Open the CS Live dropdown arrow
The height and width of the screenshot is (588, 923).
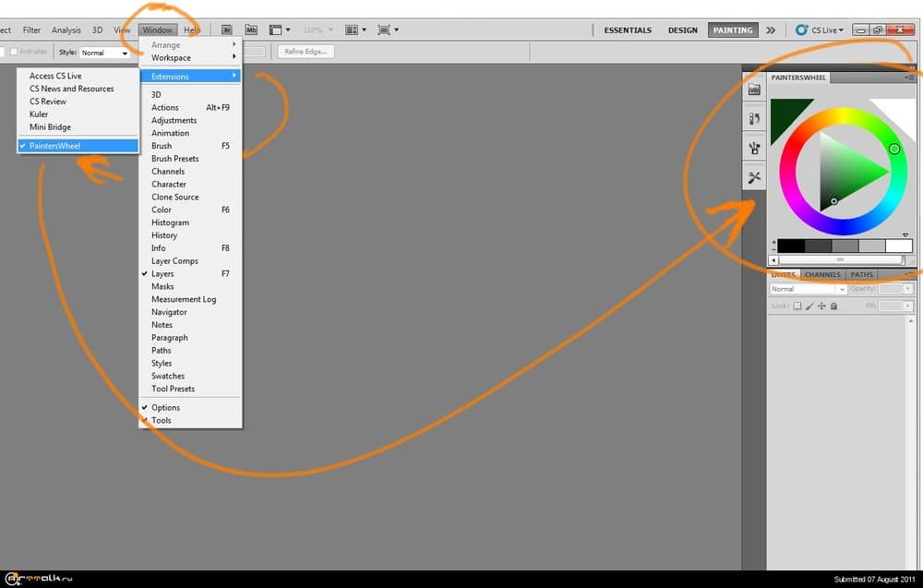click(841, 30)
